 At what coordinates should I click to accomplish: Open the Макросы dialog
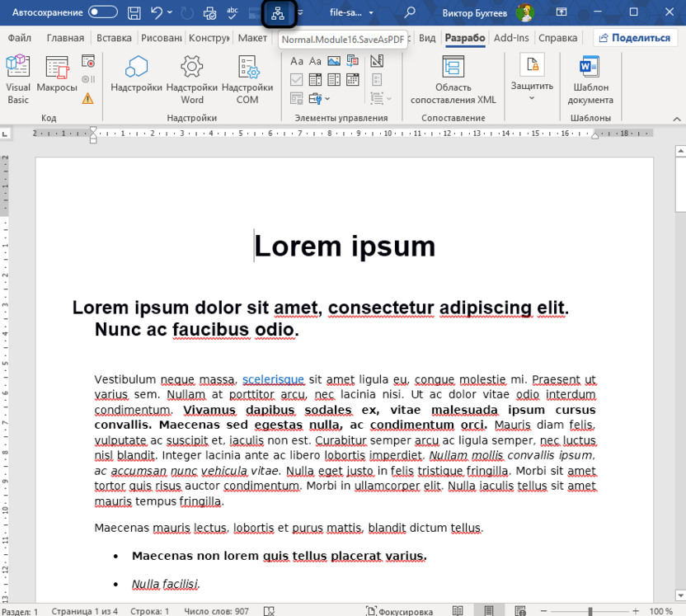pyautogui.click(x=57, y=73)
